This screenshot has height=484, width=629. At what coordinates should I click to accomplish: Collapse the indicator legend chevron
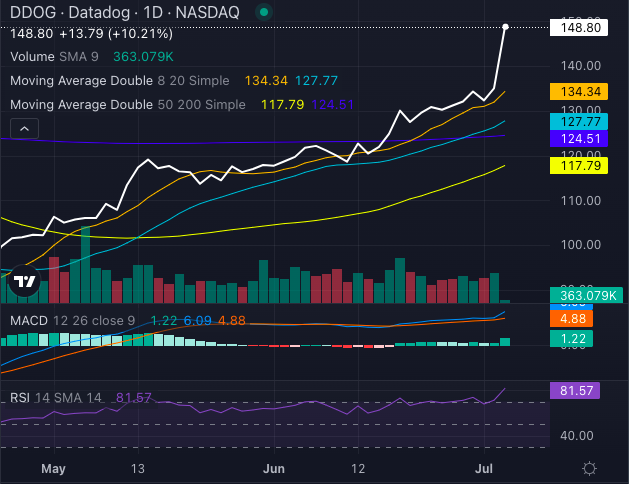pyautogui.click(x=24, y=129)
